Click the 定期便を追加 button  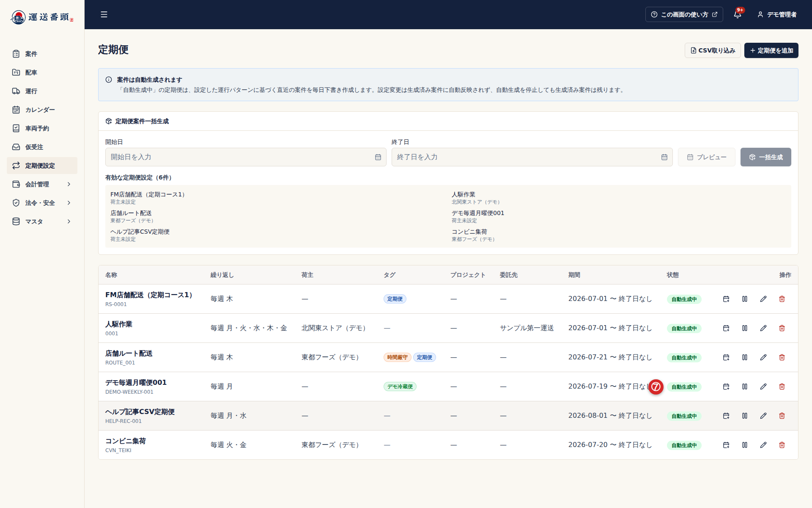coord(771,50)
